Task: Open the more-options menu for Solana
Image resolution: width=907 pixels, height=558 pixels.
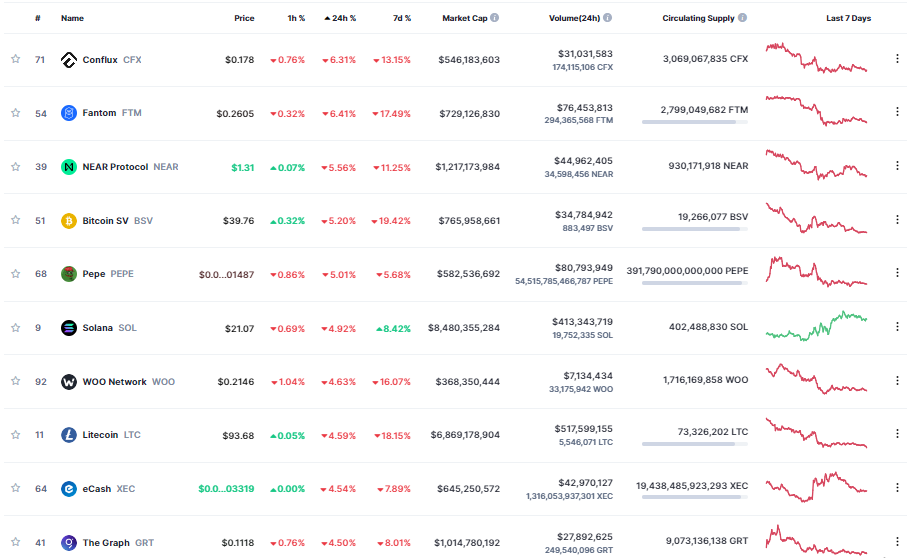Action: click(x=896, y=327)
